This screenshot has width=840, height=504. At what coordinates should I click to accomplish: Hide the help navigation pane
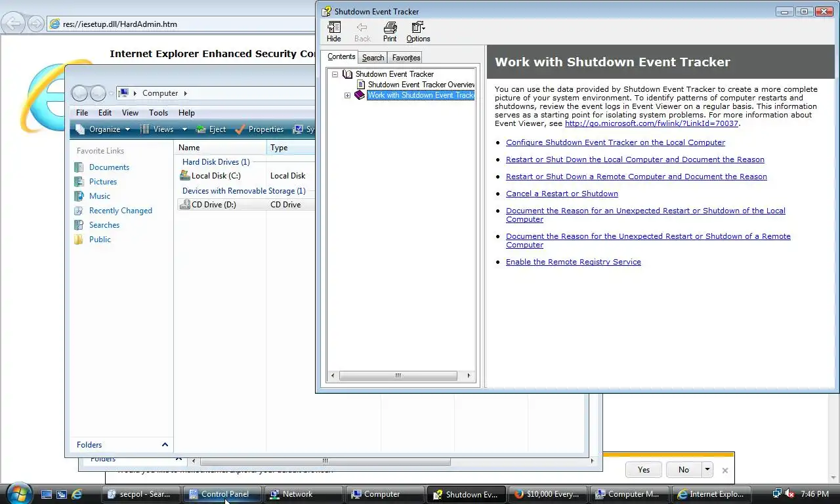[x=333, y=31]
